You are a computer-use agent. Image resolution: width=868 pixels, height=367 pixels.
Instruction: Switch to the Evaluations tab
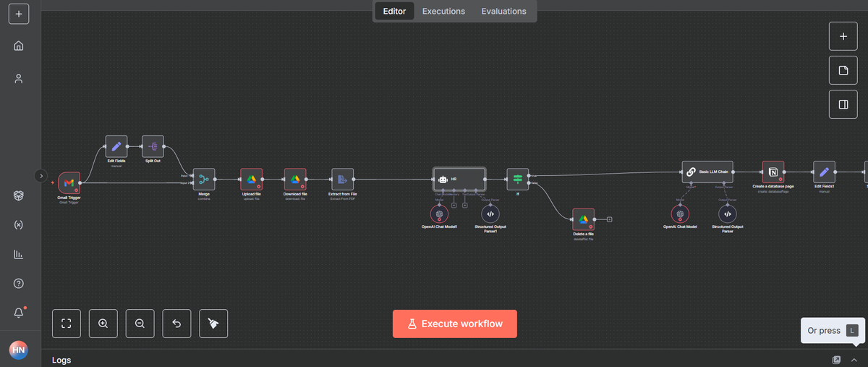coord(503,11)
